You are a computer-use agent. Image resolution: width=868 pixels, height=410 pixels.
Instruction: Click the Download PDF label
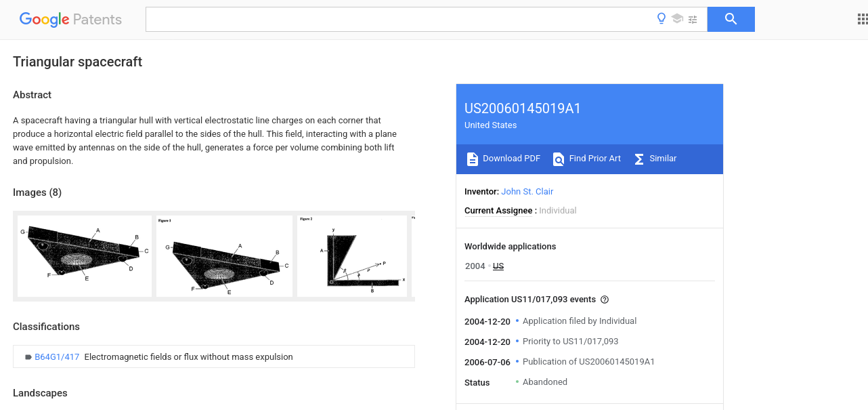[511, 159]
